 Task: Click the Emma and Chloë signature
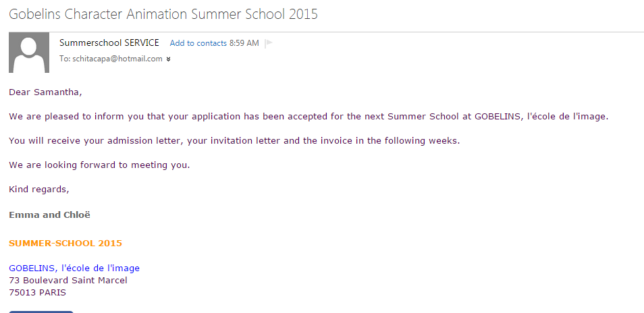point(50,215)
